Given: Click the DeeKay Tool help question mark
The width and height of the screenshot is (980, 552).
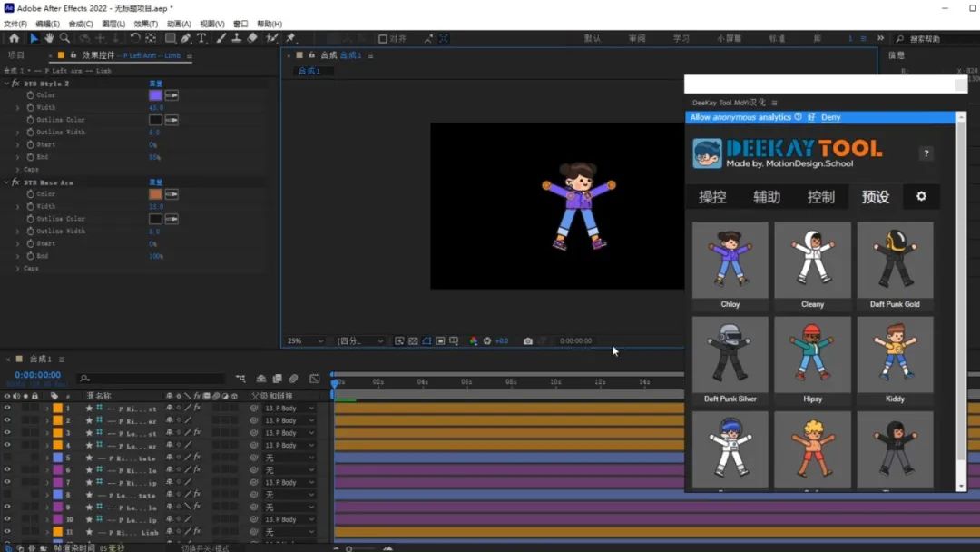Looking at the screenshot, I should pyautogui.click(x=926, y=153).
